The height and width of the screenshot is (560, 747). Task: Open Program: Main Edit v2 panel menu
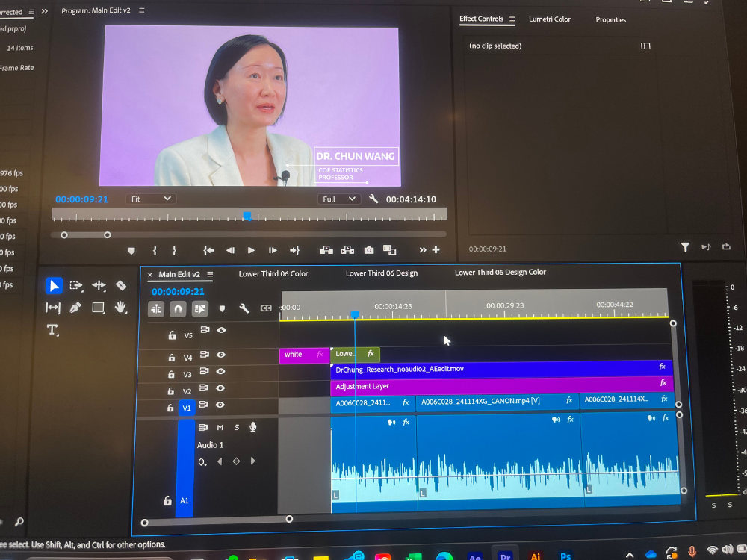pyautogui.click(x=141, y=10)
